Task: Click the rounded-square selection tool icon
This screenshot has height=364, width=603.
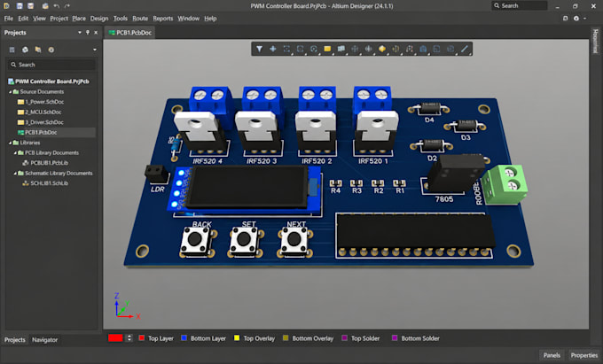Action: 300,49
